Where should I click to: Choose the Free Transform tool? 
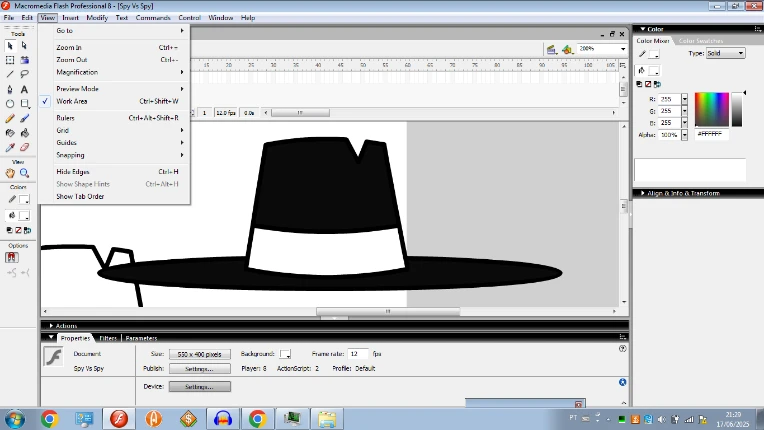pyautogui.click(x=10, y=60)
